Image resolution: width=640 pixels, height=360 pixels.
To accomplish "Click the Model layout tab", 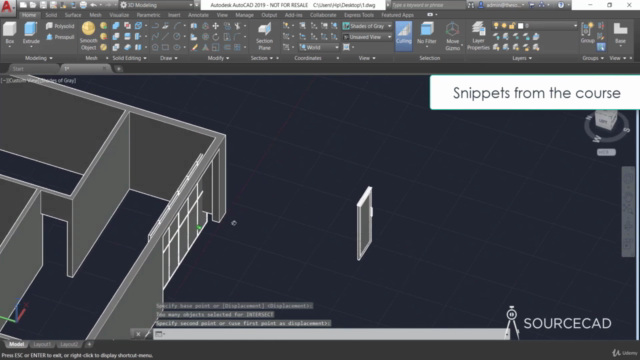I will point(16,344).
